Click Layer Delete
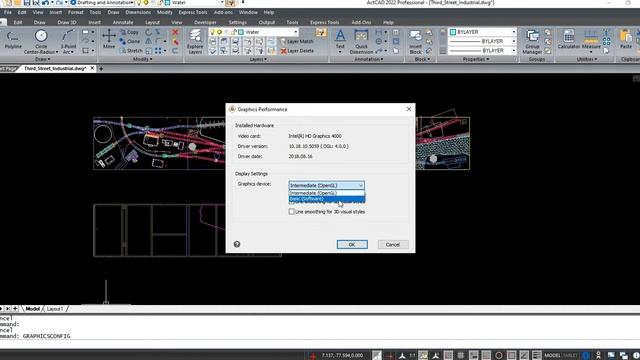The width and height of the screenshot is (640, 360). (297, 51)
